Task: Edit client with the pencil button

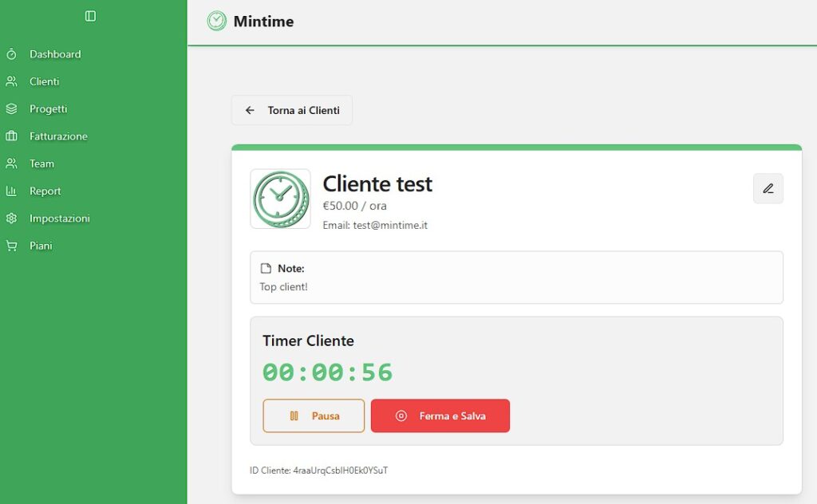Action: tap(768, 188)
